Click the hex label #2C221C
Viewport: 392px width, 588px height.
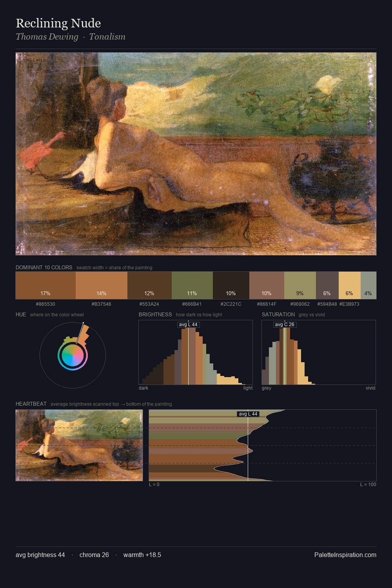tap(231, 304)
